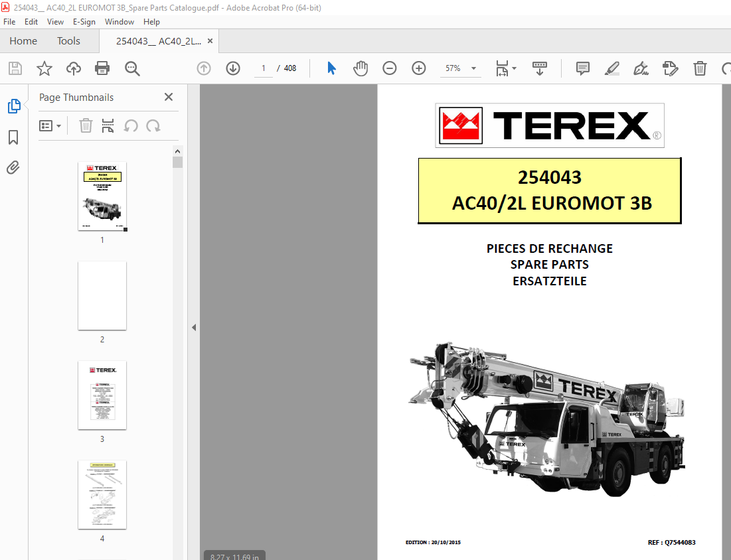Open the Window menu
Image resolution: width=731 pixels, height=560 pixels.
tap(120, 21)
